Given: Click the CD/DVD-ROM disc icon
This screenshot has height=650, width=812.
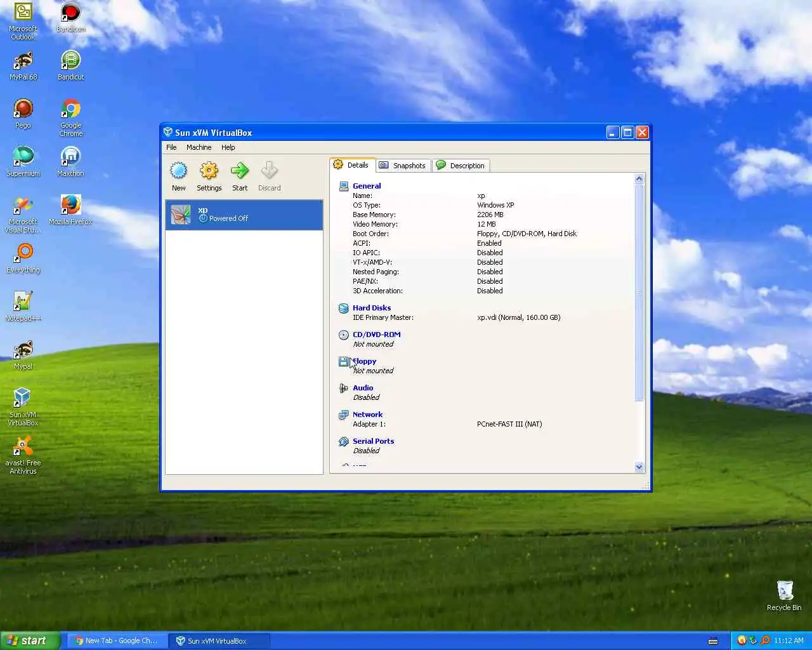Looking at the screenshot, I should click(344, 335).
